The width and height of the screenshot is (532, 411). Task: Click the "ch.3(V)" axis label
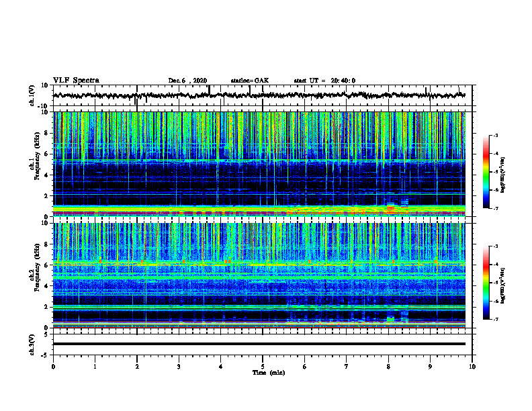(x=32, y=345)
